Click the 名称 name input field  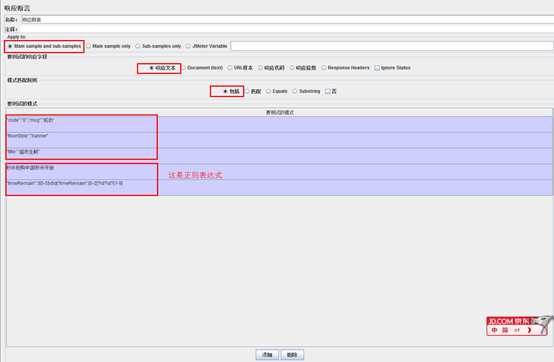coord(287,20)
